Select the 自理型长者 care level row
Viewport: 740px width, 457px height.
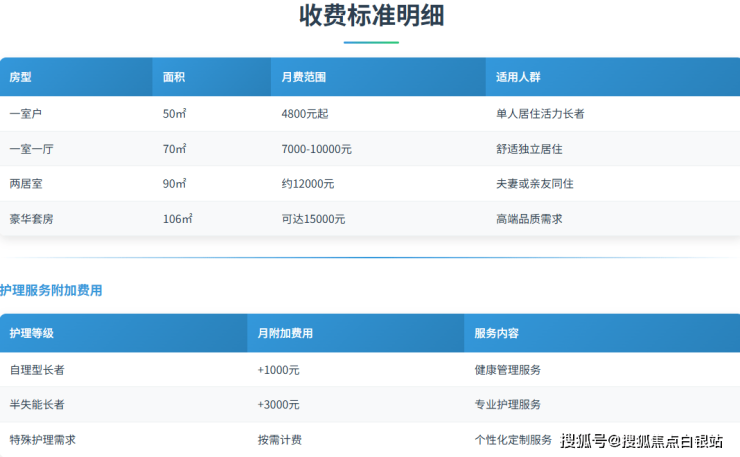click(37, 370)
